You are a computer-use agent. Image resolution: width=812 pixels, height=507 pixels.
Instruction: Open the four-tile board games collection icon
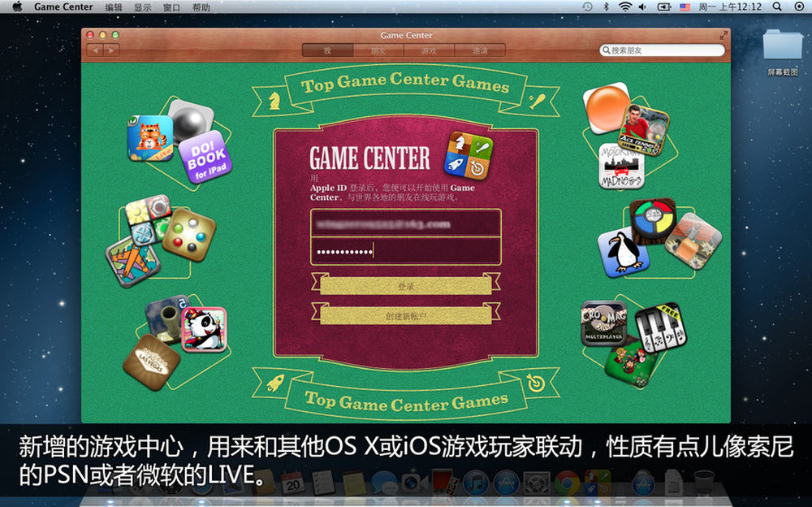click(148, 220)
